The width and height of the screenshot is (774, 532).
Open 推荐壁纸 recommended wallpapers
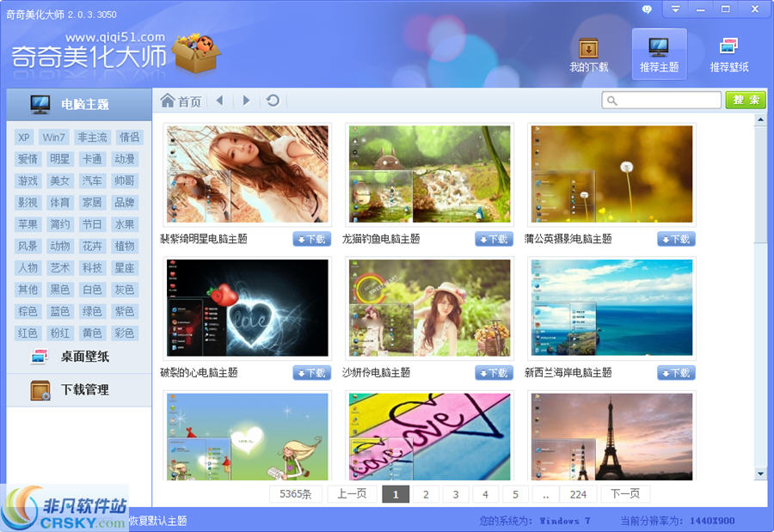[728, 53]
